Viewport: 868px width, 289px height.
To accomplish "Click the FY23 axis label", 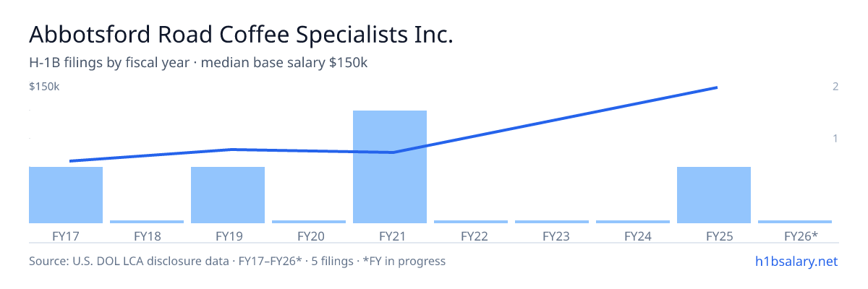I will coord(552,236).
